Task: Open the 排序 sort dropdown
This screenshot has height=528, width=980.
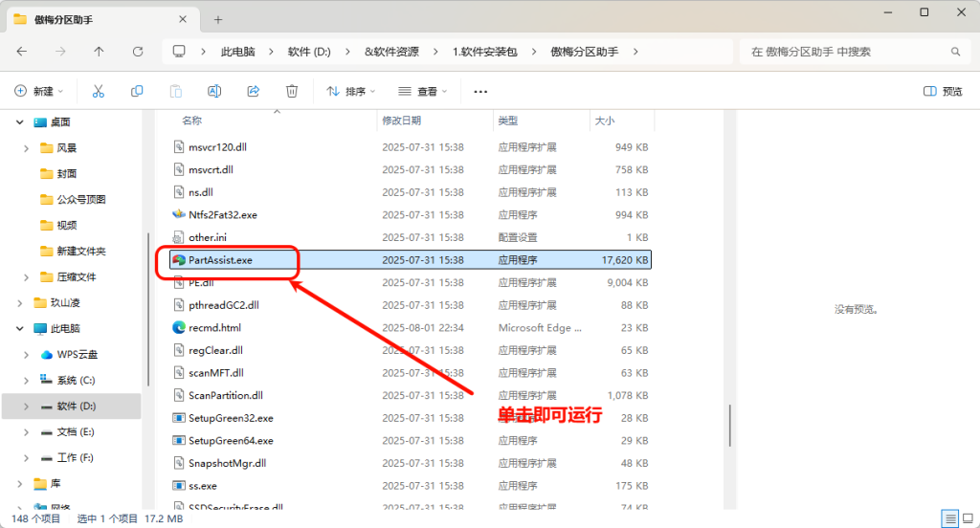Action: [x=350, y=91]
